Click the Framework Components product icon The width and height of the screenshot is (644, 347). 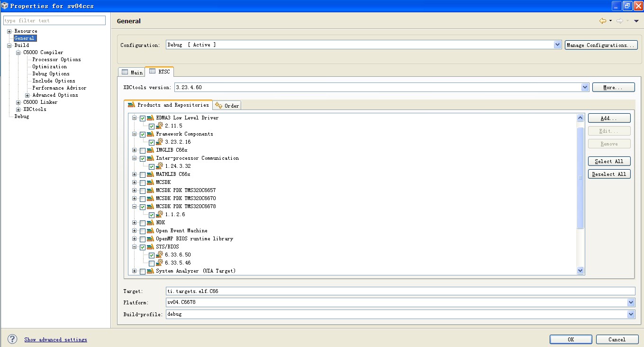click(x=150, y=134)
